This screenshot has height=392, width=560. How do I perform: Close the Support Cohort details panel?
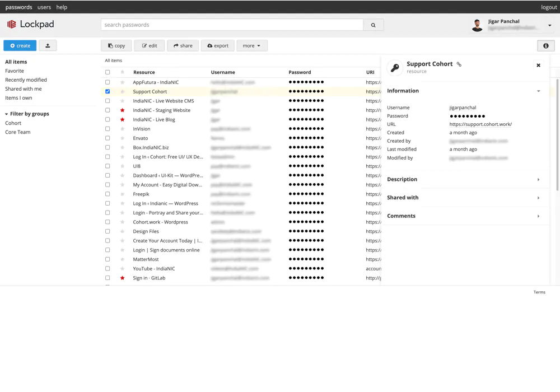(538, 66)
